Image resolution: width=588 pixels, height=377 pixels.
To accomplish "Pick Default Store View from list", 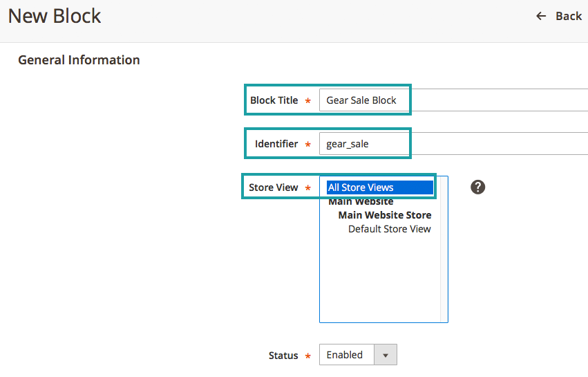I will tap(389, 229).
